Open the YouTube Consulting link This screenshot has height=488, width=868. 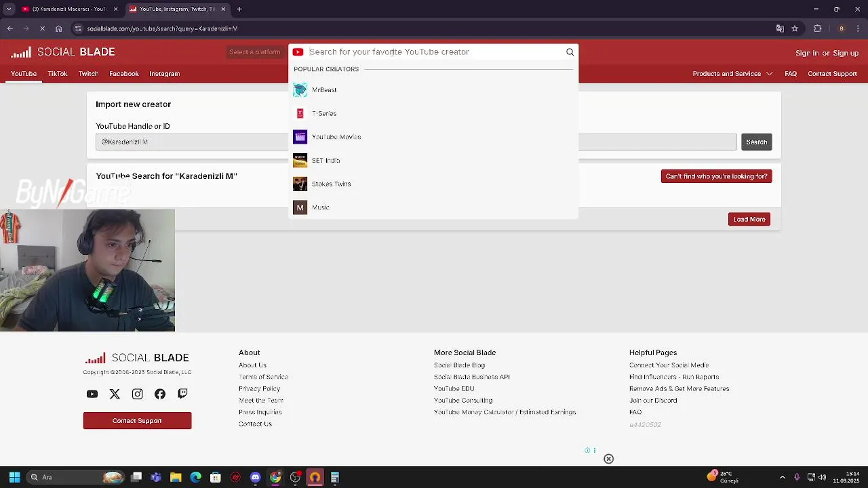click(463, 401)
